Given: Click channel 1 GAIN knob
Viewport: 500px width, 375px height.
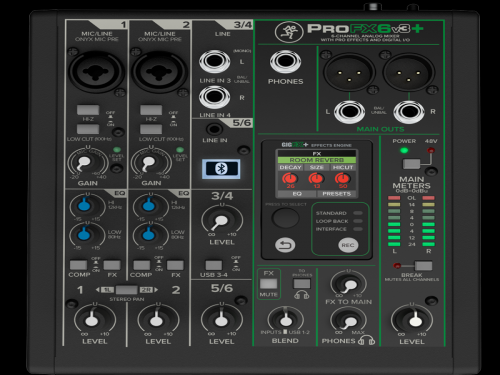Looking at the screenshot, I should coord(84,163).
